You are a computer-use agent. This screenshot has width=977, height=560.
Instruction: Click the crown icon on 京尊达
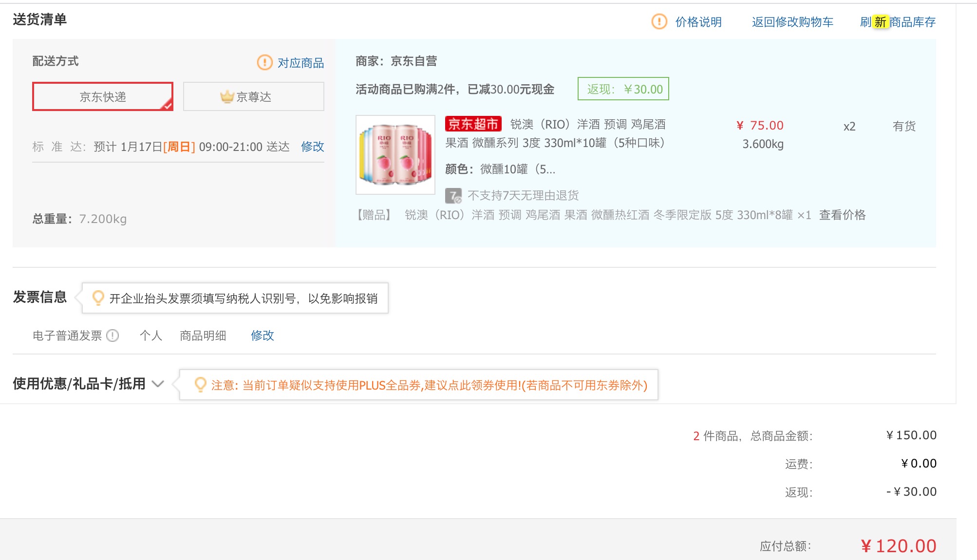click(x=227, y=96)
